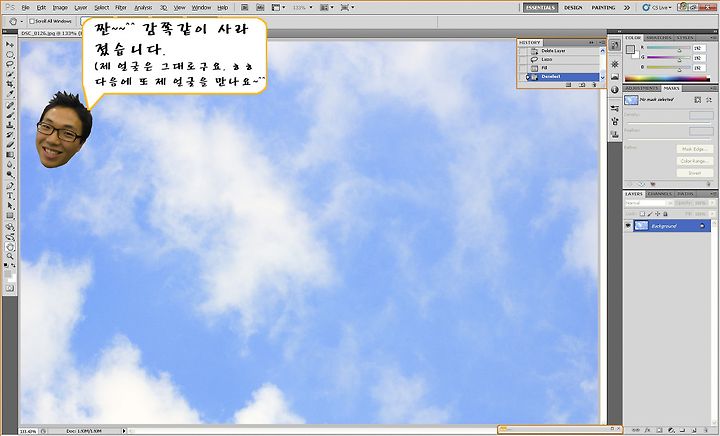This screenshot has width=720, height=436.
Task: Select the 3D Object Rotate tool
Action: pos(10,227)
